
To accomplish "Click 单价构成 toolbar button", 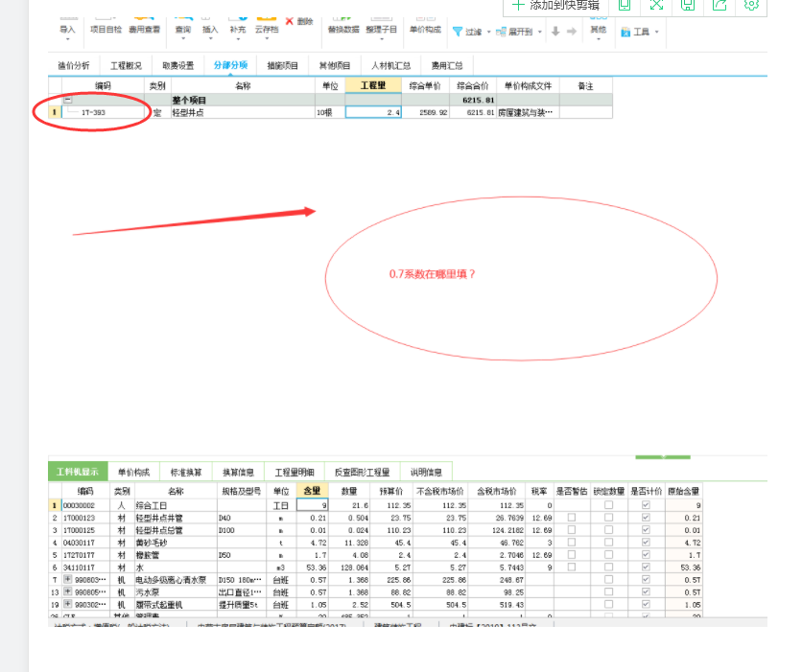I will [x=425, y=27].
